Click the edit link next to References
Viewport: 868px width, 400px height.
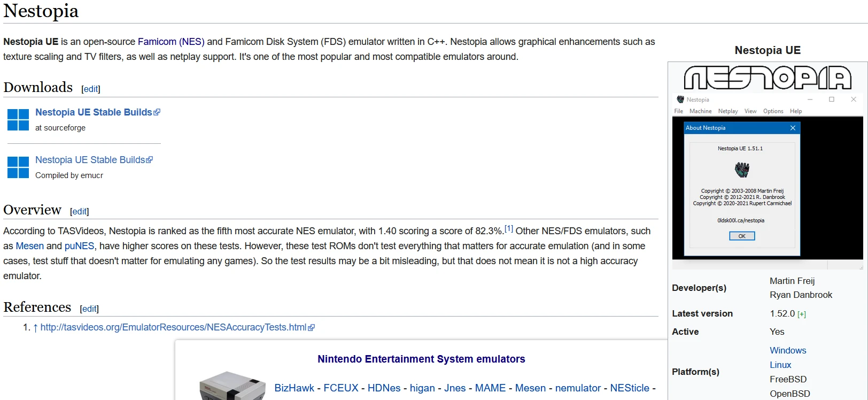[x=89, y=309]
